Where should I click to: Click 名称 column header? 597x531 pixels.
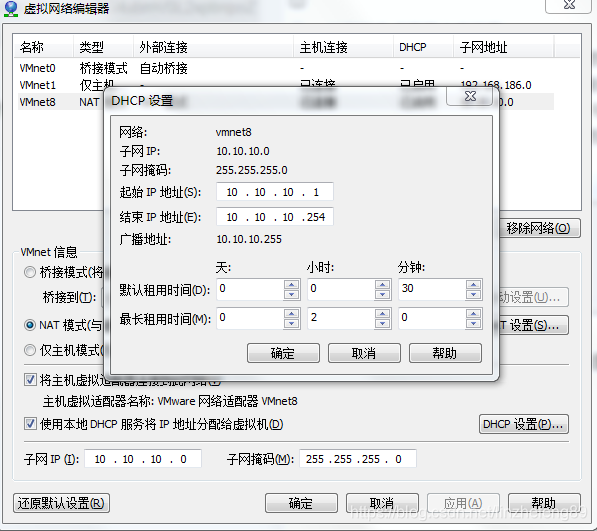click(43, 47)
